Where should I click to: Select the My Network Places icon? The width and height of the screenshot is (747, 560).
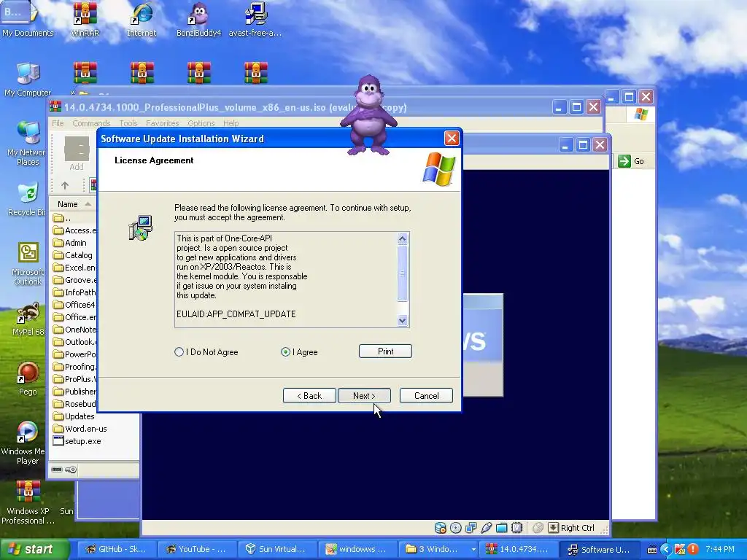coord(28,143)
